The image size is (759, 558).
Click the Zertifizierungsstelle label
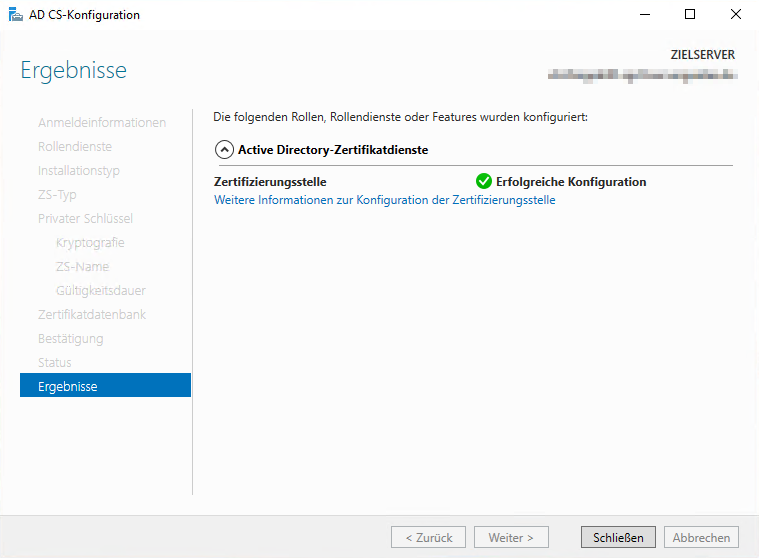point(270,181)
